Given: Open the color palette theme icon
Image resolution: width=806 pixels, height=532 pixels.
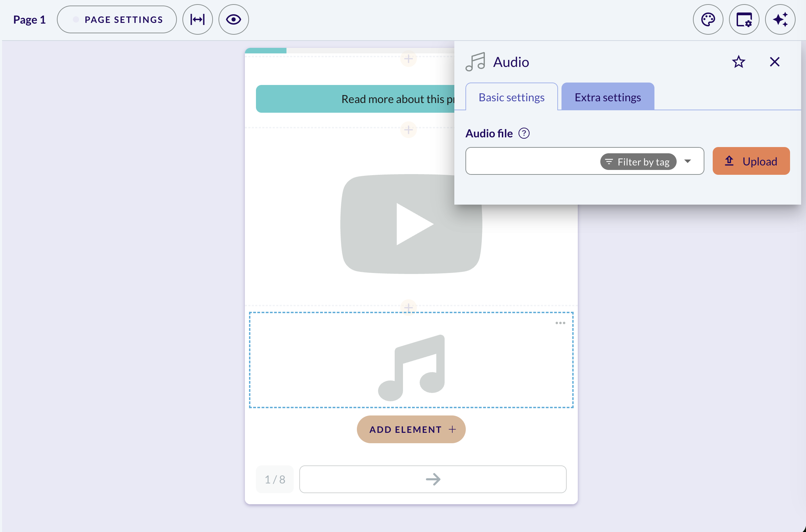Looking at the screenshot, I should click(x=708, y=19).
